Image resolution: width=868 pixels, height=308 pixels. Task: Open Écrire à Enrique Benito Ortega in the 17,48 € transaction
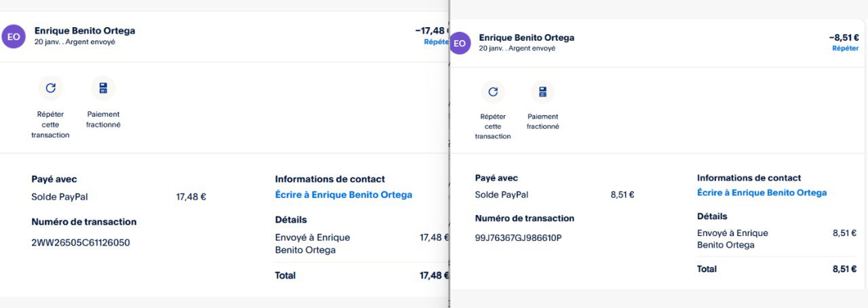(x=343, y=195)
